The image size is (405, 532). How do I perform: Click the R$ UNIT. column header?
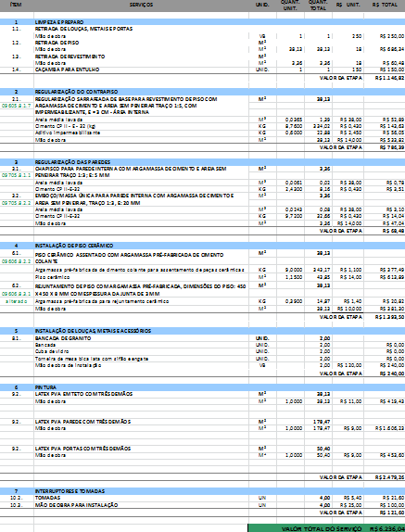tap(348, 5)
